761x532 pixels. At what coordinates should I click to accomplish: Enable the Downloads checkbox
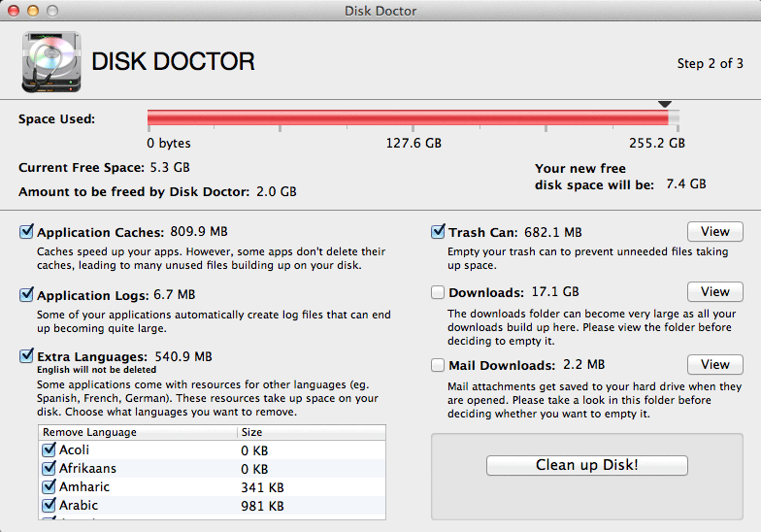pos(437,292)
